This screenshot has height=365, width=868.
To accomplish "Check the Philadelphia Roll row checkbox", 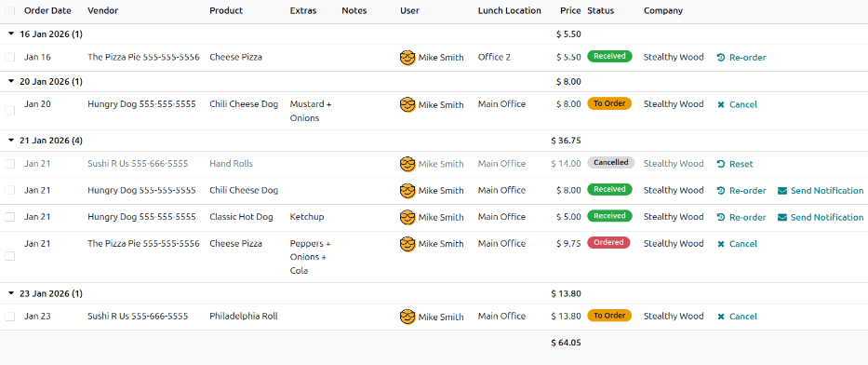I will [x=10, y=317].
